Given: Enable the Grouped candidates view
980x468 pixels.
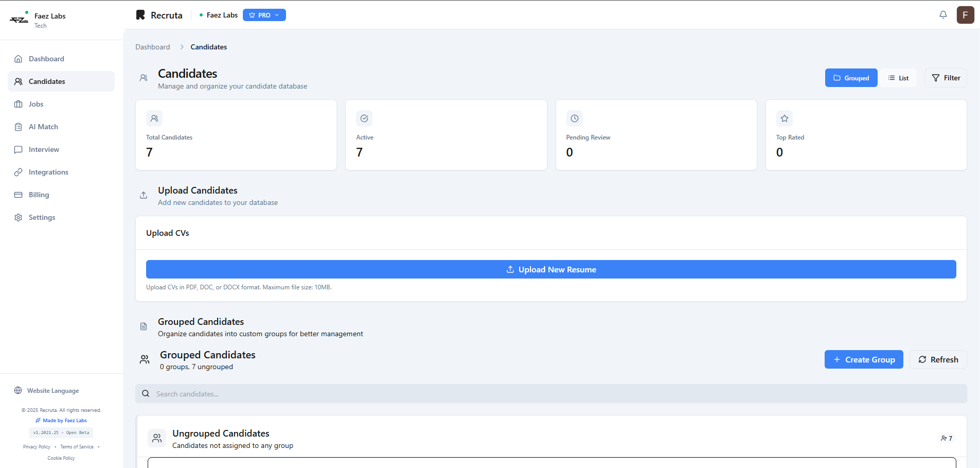Looking at the screenshot, I should [x=851, y=78].
